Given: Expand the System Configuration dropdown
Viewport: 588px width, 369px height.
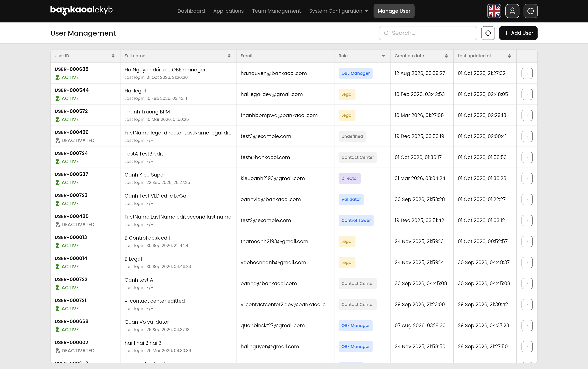Looking at the screenshot, I should [x=338, y=11].
